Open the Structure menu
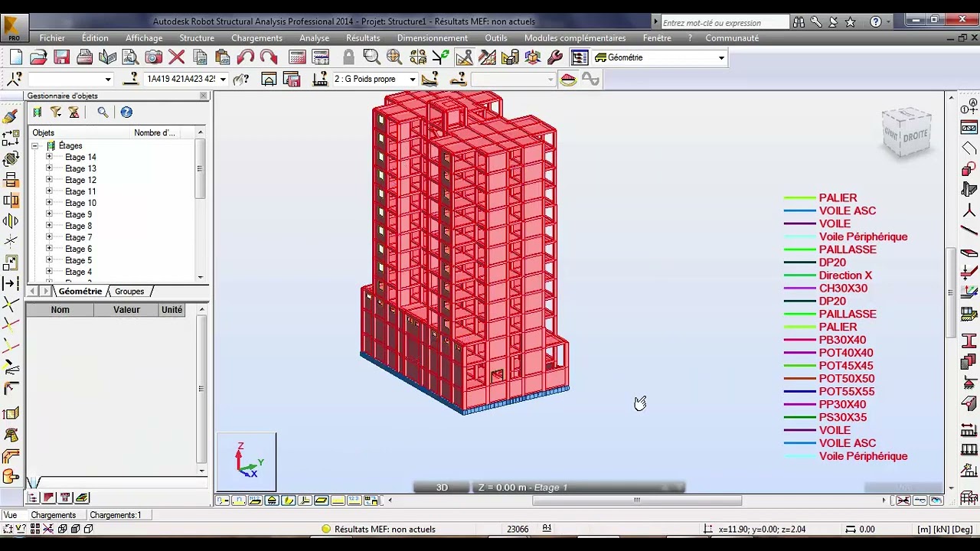Screen dimensions: 980x551 (x=197, y=37)
